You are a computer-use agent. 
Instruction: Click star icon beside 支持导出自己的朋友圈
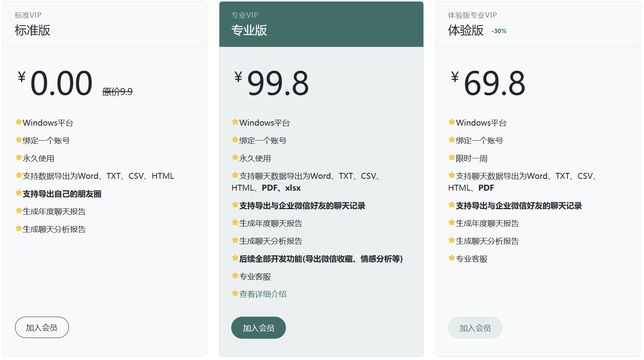(x=19, y=193)
